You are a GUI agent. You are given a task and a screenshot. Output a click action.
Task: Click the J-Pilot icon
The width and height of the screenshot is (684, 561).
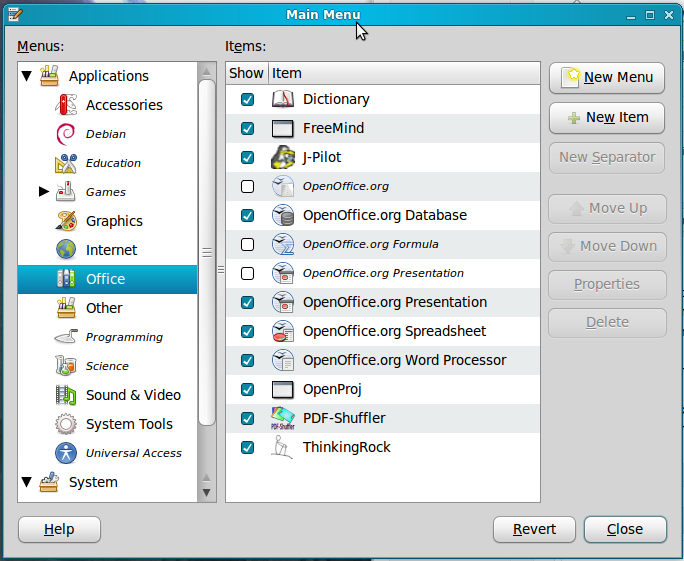pyautogui.click(x=283, y=157)
